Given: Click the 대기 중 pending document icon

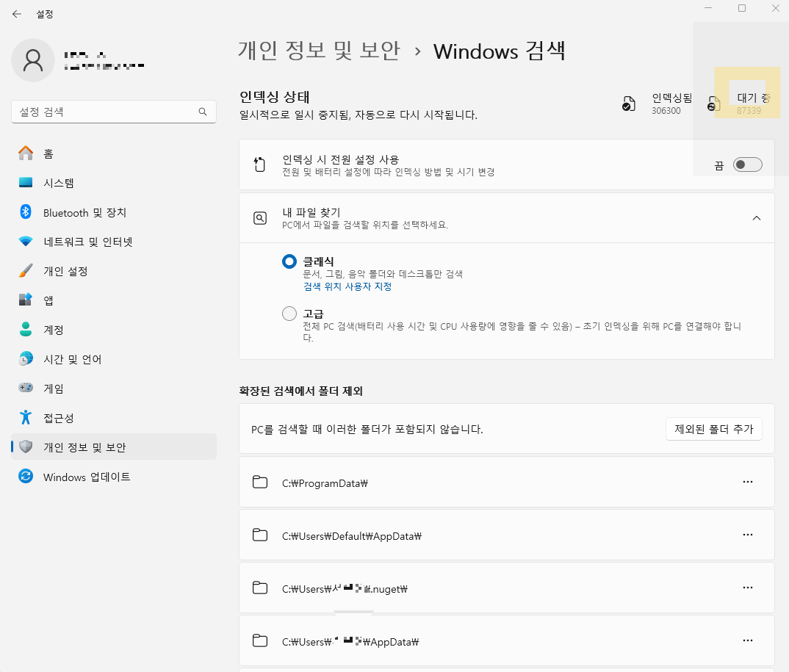Looking at the screenshot, I should (713, 104).
